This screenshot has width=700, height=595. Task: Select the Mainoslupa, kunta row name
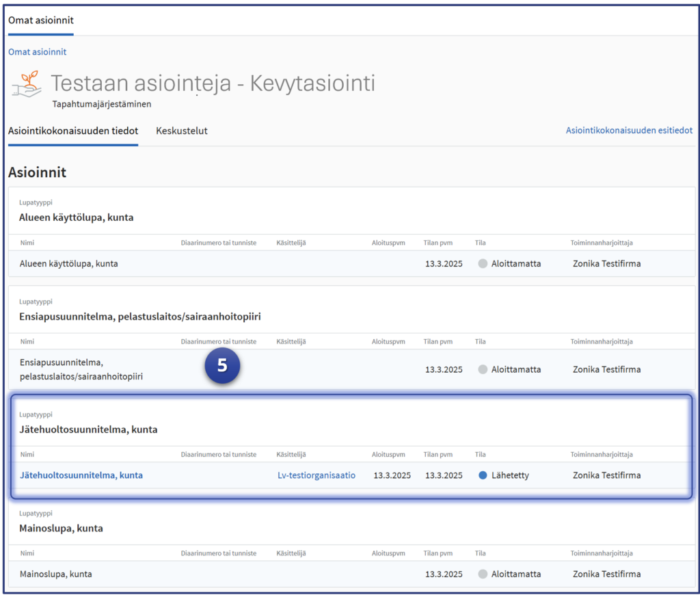coord(56,574)
